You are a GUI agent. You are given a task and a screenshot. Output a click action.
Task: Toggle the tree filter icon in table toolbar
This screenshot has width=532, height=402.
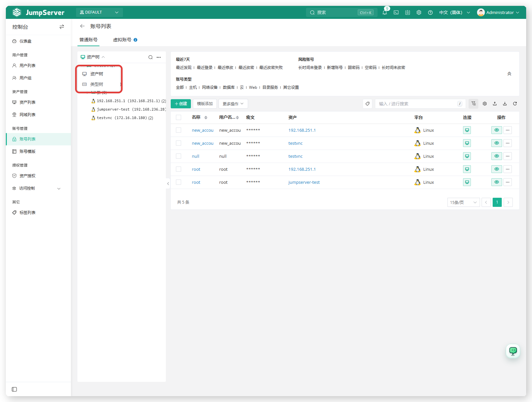click(x=473, y=103)
